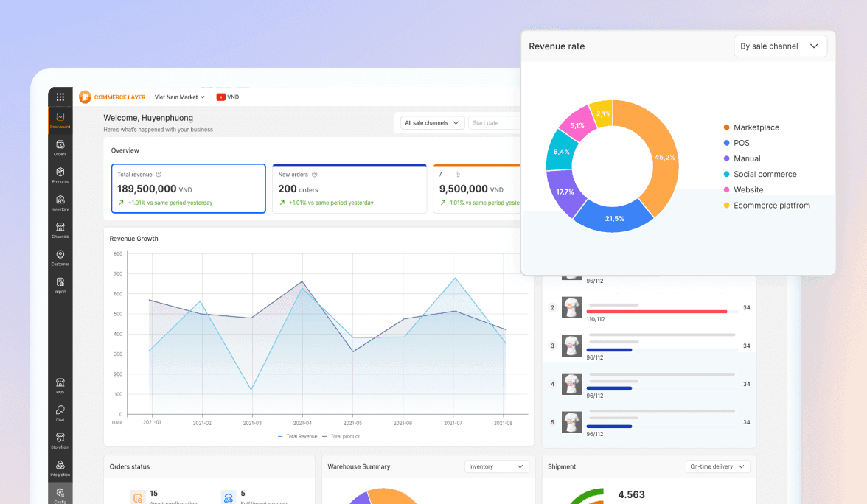Toggle Marketplace legend entry
The width and height of the screenshot is (867, 504).
[751, 127]
